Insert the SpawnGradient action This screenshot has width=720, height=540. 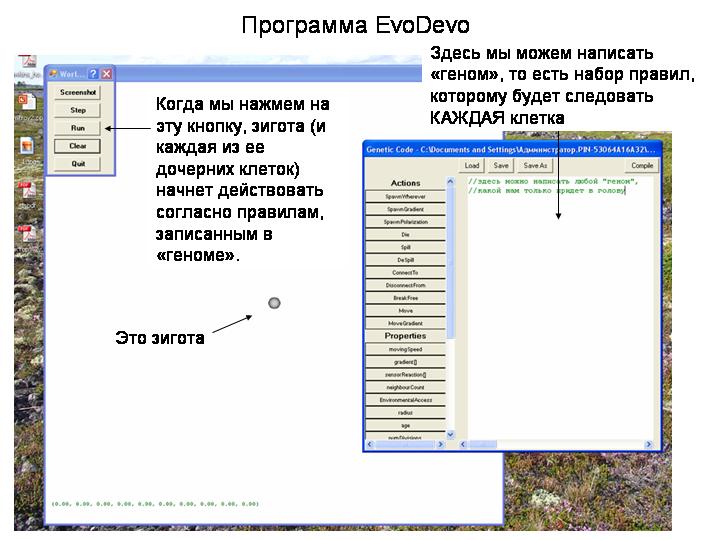pos(405,209)
